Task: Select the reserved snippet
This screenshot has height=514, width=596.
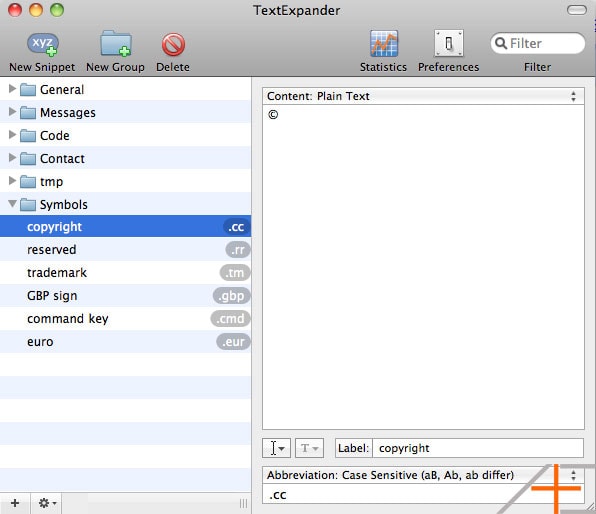Action: [125, 250]
